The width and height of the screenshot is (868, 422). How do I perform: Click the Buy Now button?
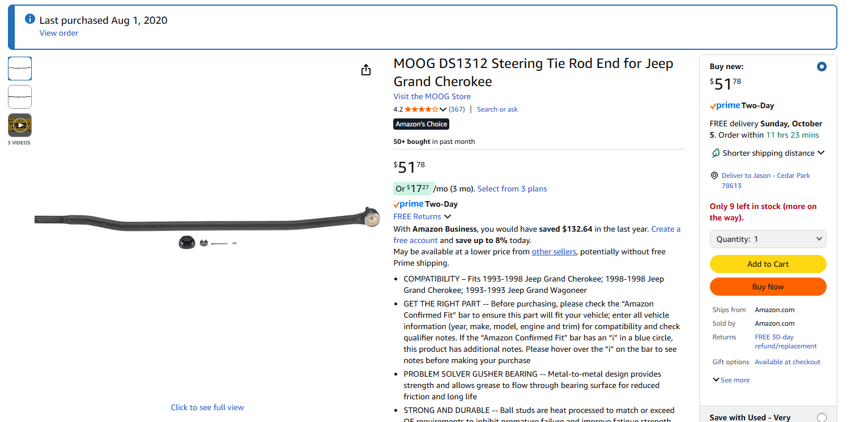tap(768, 287)
